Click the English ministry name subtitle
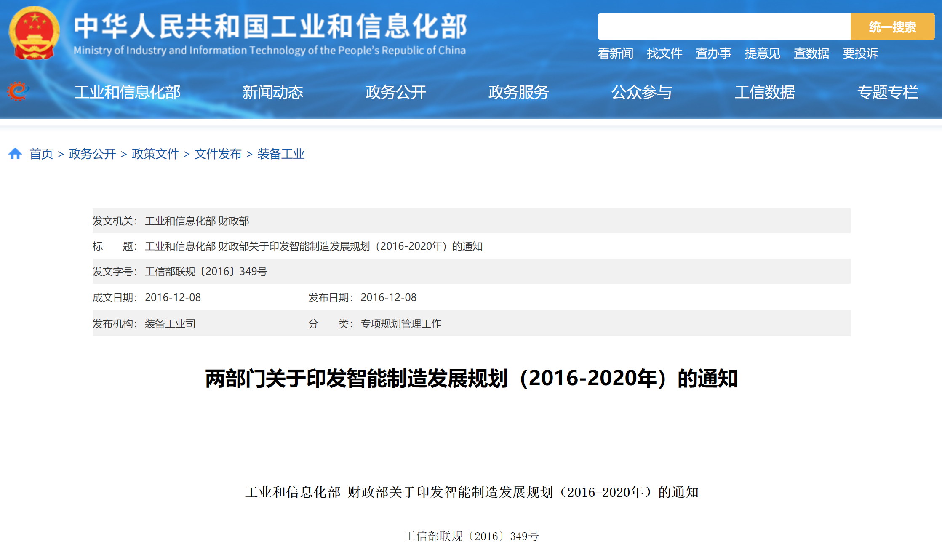The image size is (942, 560). click(x=270, y=50)
